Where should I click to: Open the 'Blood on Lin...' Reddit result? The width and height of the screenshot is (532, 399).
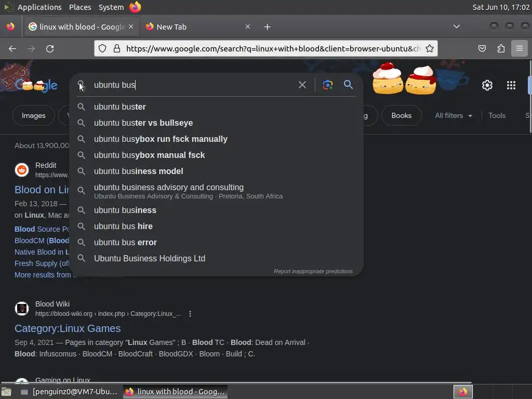(x=42, y=190)
